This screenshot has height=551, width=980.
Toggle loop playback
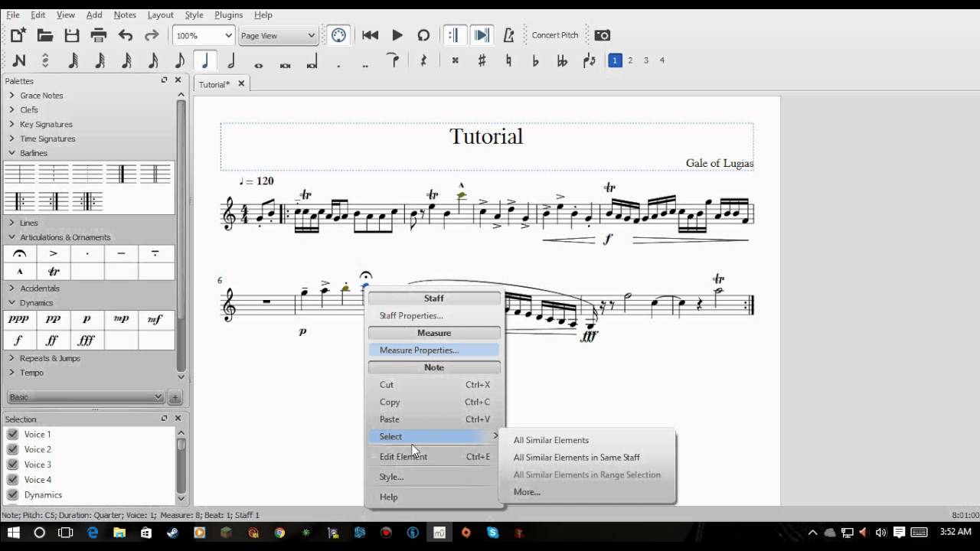(423, 35)
